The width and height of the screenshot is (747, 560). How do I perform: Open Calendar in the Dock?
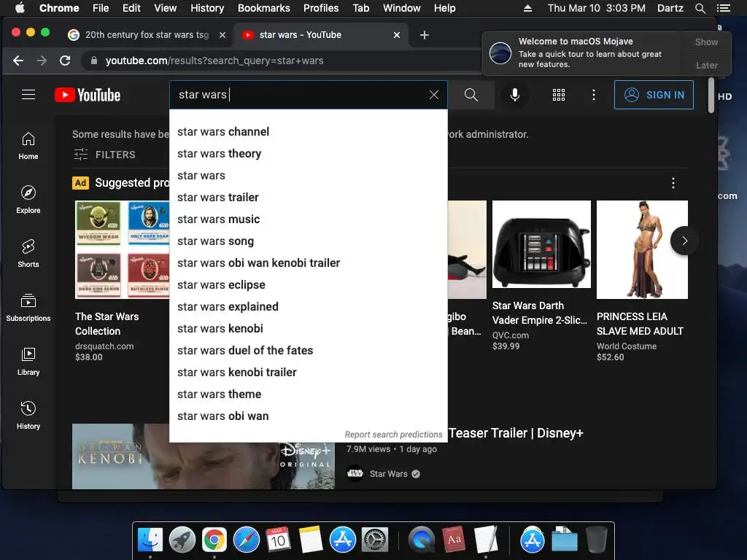278,540
